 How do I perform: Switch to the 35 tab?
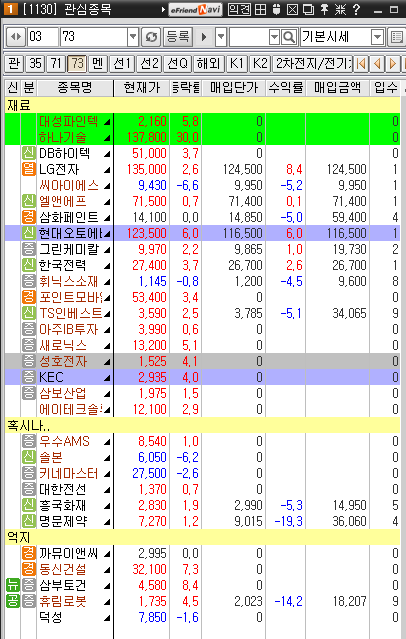(x=35, y=64)
